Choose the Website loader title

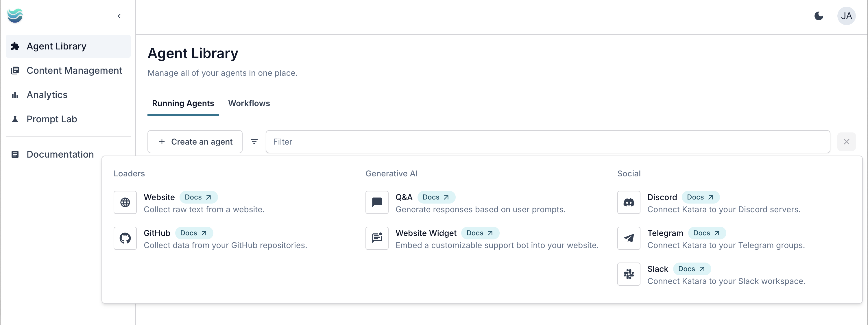pyautogui.click(x=159, y=197)
